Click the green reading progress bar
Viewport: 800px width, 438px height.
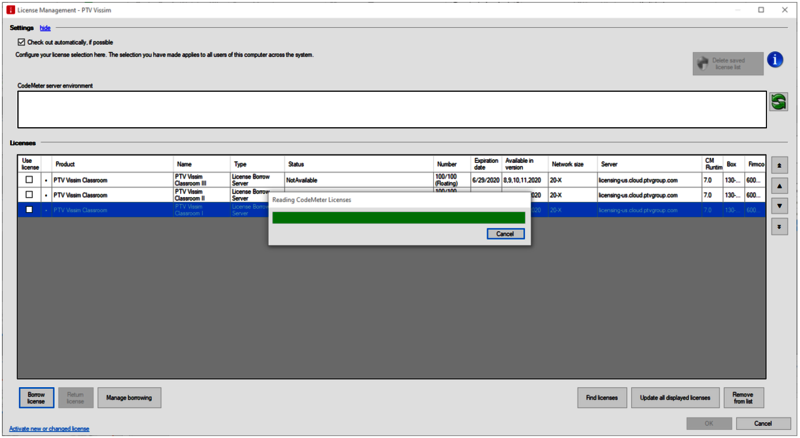tap(398, 217)
